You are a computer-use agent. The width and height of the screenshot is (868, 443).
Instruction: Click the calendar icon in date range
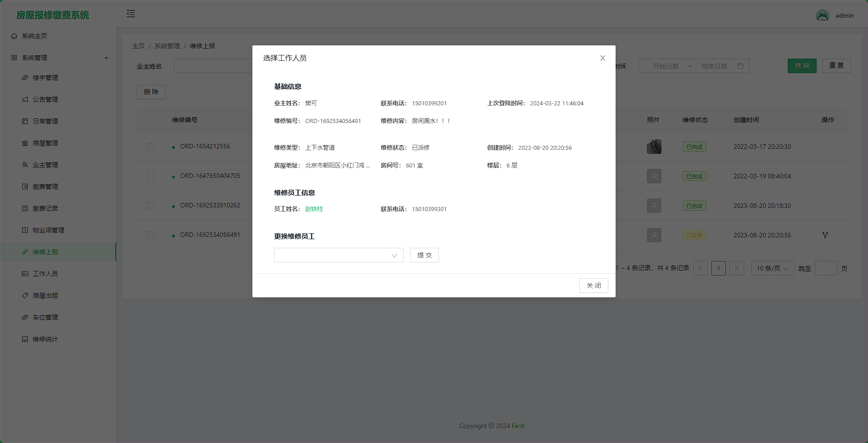click(x=740, y=66)
